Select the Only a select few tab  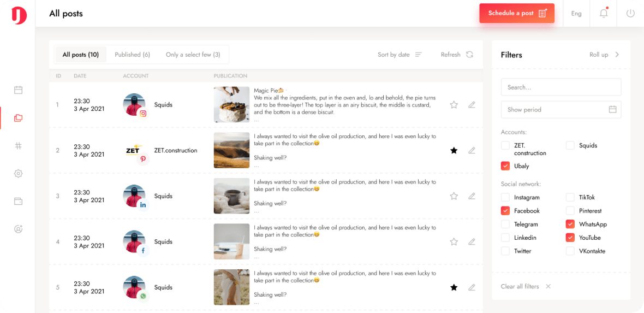tap(193, 55)
